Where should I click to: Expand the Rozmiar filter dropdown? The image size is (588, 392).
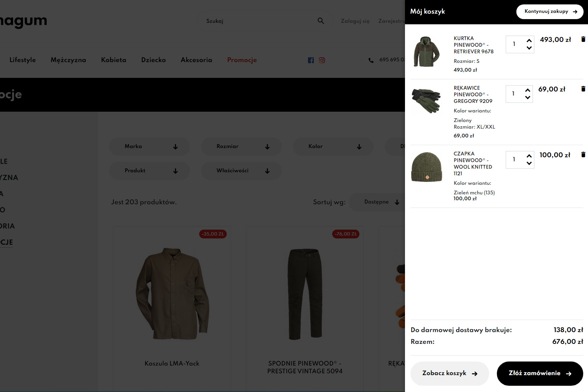pos(241,147)
